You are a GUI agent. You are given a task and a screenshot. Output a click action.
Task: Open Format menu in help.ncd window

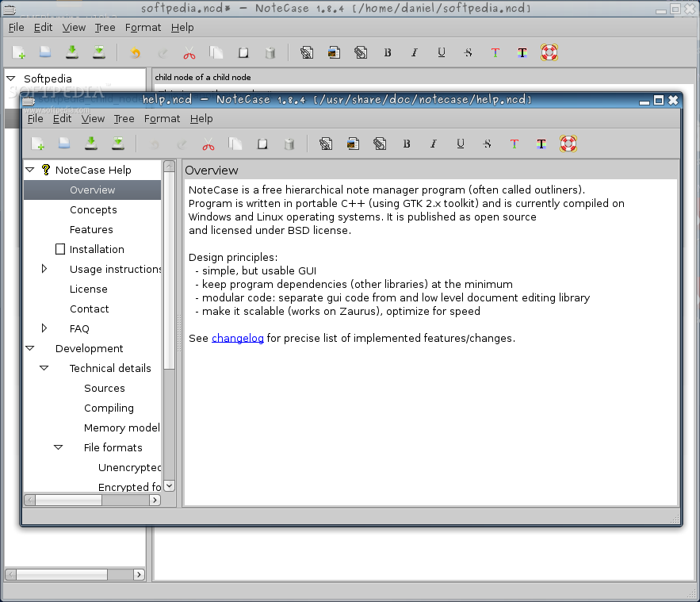(x=162, y=119)
